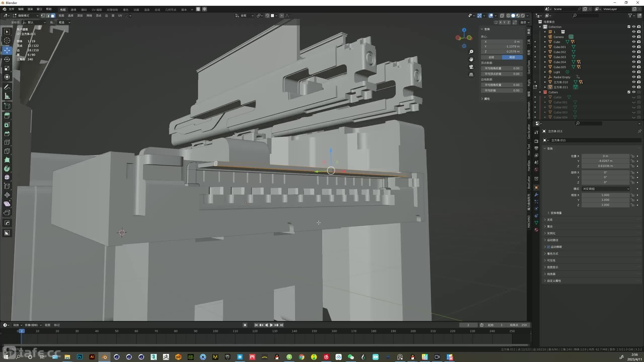
Task: Click the 全局 median button
Action: pos(491,57)
